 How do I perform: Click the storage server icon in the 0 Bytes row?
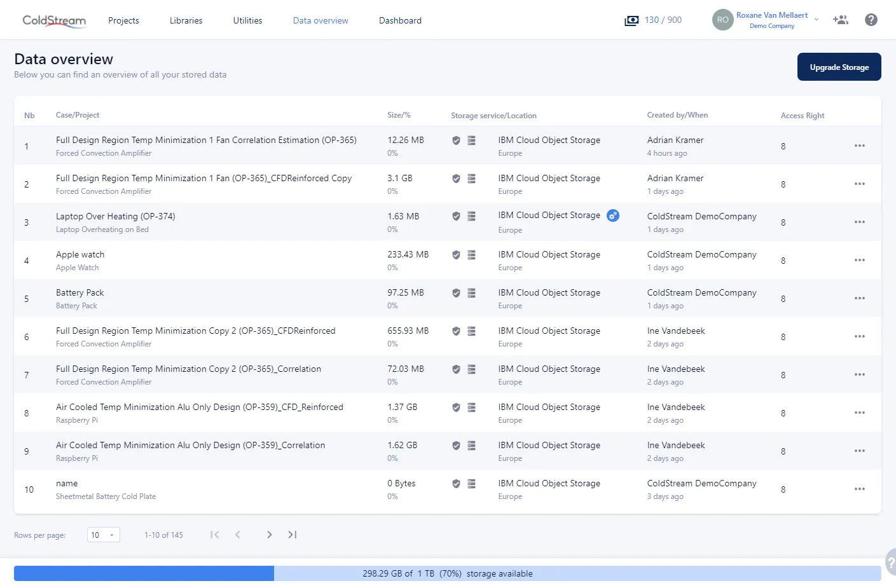[x=472, y=484]
